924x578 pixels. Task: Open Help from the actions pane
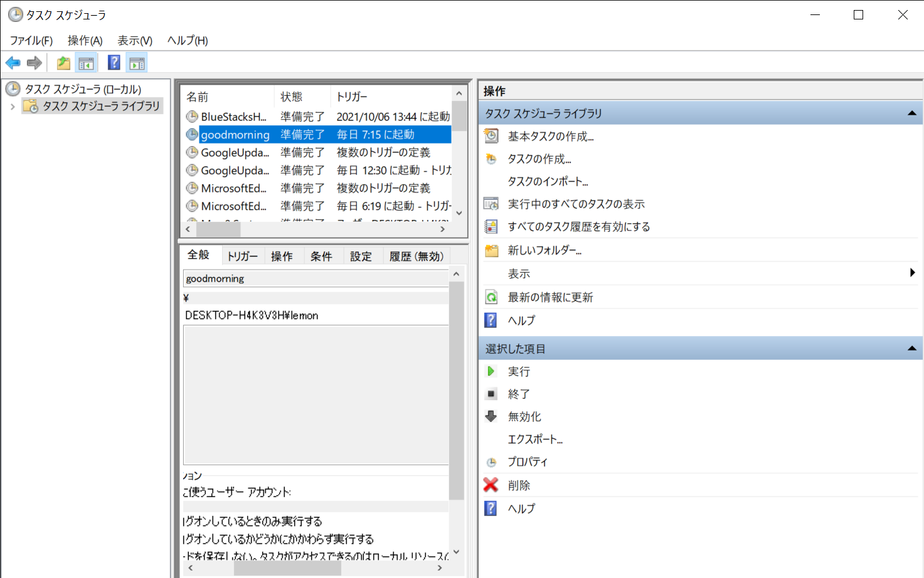pos(521,320)
